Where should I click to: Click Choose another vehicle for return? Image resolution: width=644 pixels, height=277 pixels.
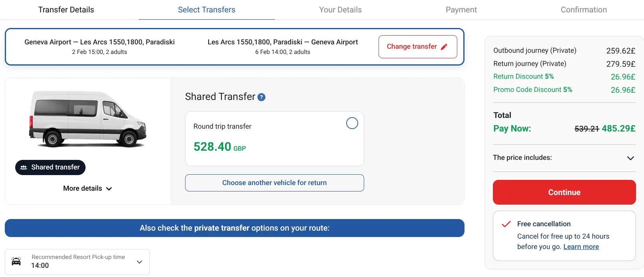(x=274, y=183)
